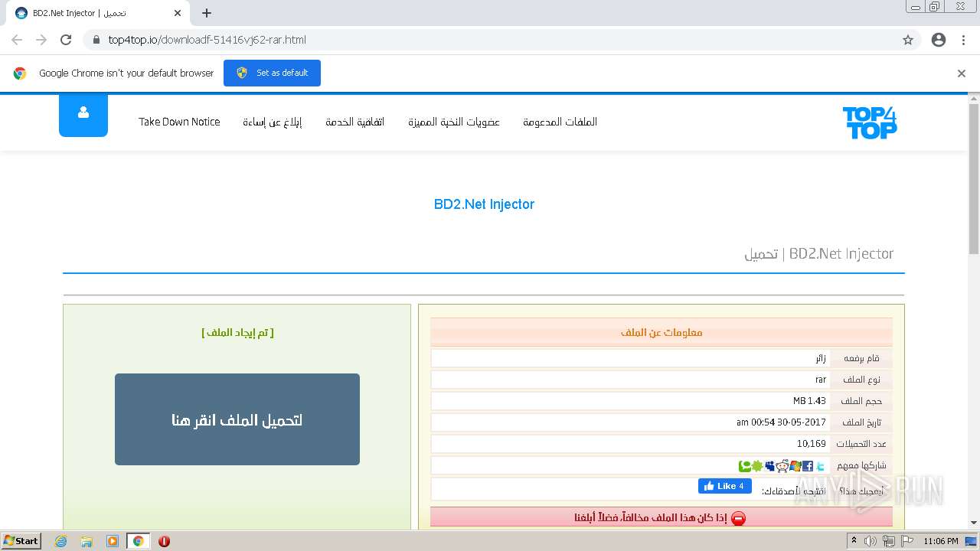The image size is (980, 551).
Task: Show hidden system tray icons
Action: coord(854,541)
